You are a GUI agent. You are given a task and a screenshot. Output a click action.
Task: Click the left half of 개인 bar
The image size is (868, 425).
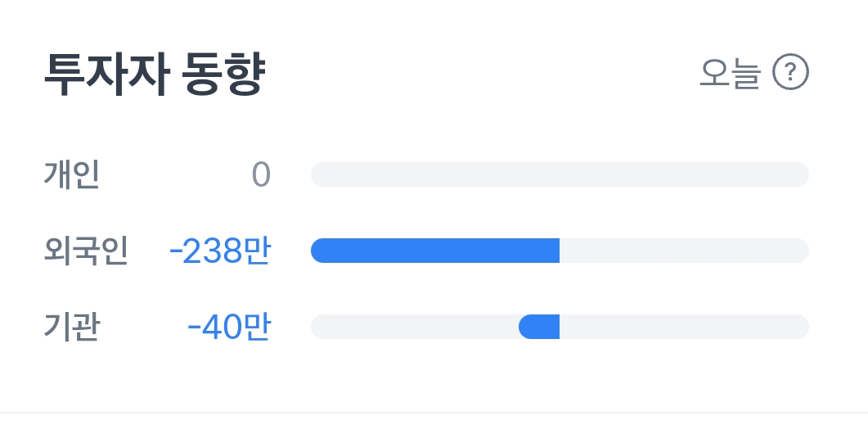[434, 174]
